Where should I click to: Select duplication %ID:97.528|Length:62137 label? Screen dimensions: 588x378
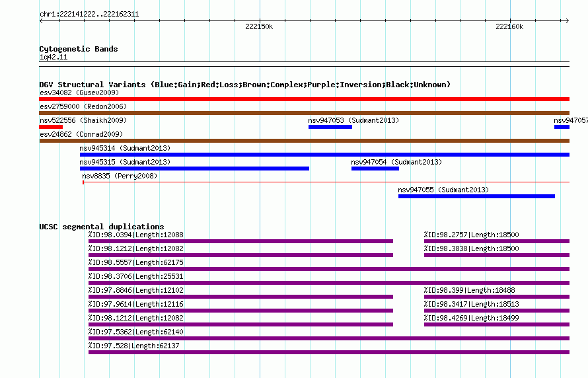coord(134,346)
